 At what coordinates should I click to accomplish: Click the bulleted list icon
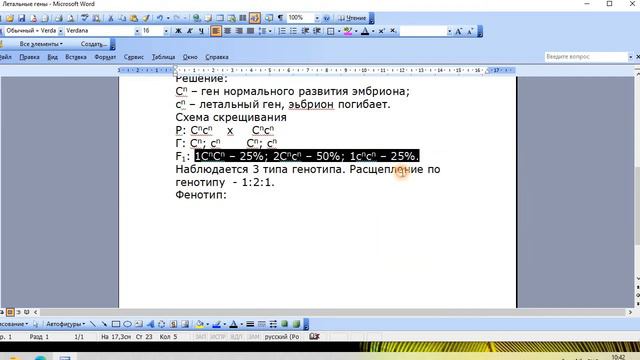[293, 31]
